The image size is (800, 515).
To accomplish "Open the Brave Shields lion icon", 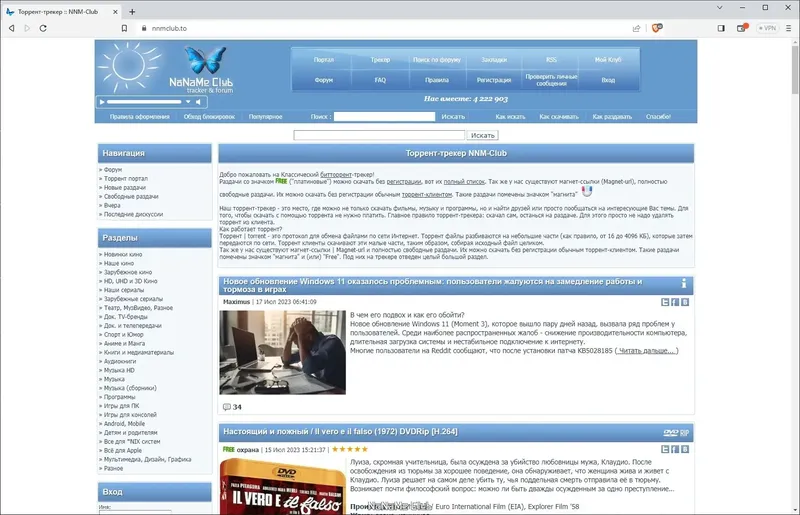I will coord(657,28).
